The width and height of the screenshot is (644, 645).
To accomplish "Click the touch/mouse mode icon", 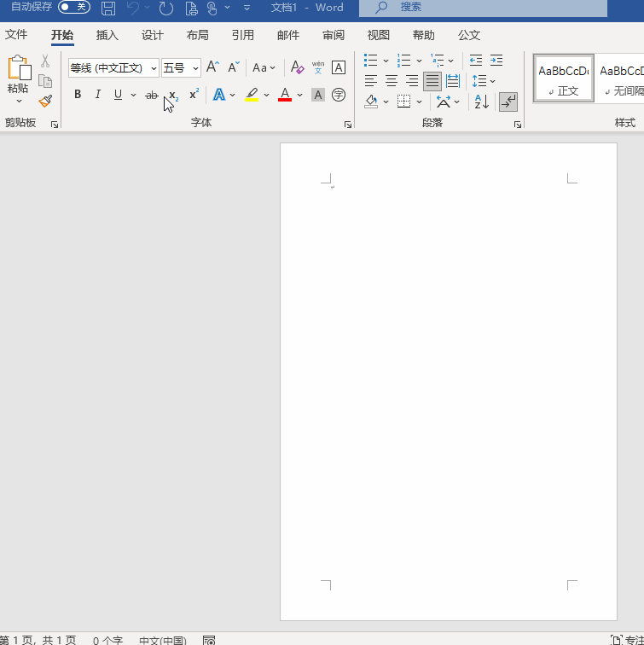I will coord(212,8).
